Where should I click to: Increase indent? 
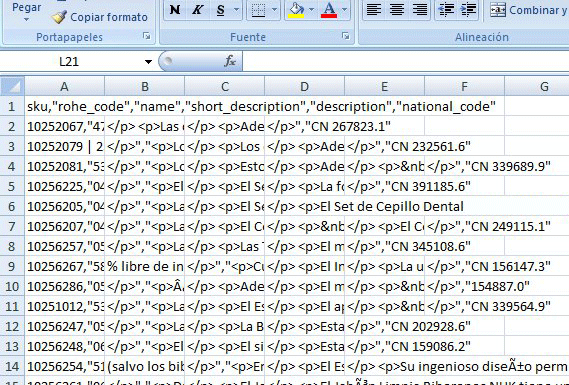[x=468, y=10]
